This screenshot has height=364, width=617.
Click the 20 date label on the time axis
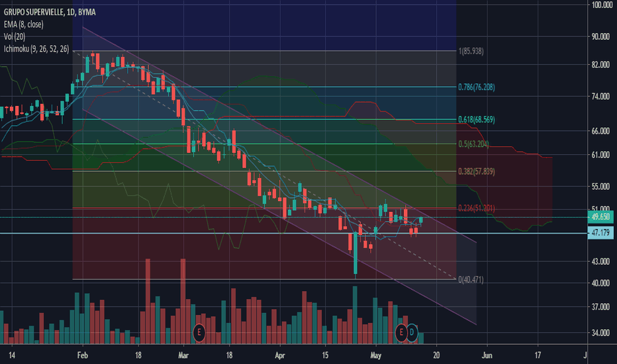tap(436, 355)
